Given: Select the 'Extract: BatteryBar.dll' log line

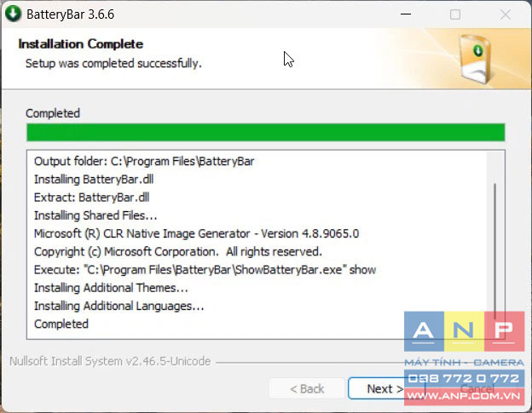Looking at the screenshot, I should pos(91,198).
